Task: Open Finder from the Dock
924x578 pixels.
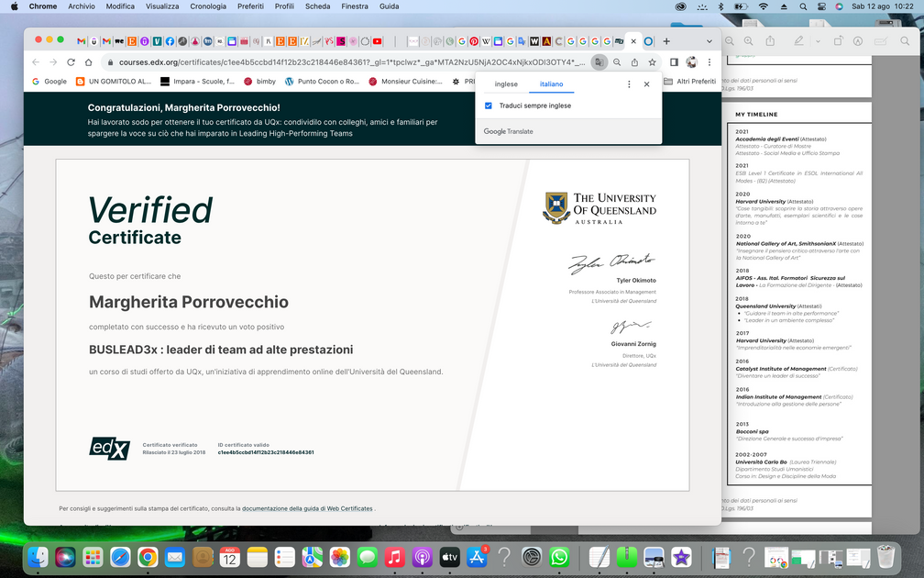Action: click(x=38, y=557)
